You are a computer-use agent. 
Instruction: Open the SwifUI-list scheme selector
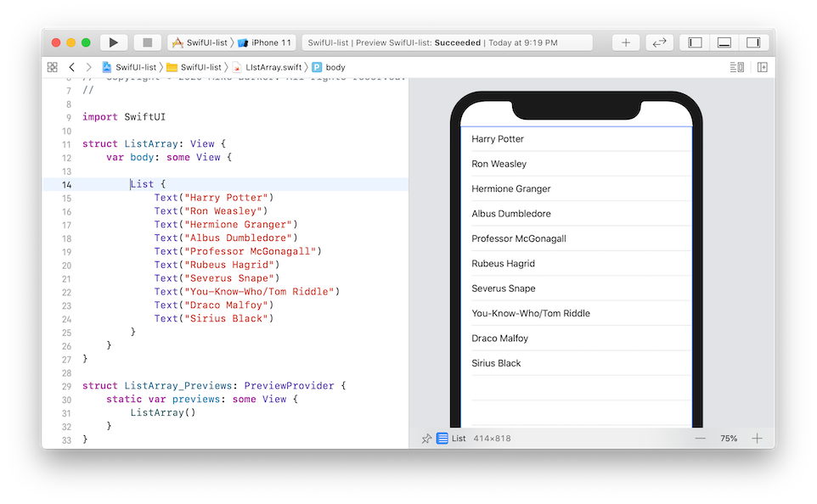[200, 42]
